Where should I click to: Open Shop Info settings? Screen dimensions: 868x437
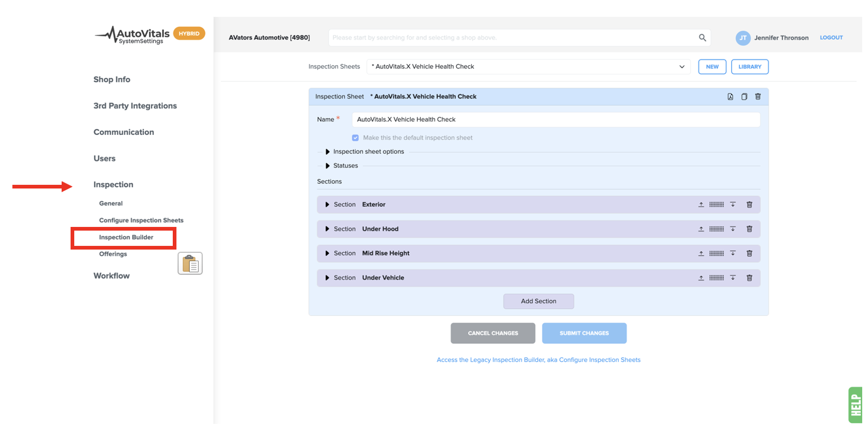pos(112,80)
